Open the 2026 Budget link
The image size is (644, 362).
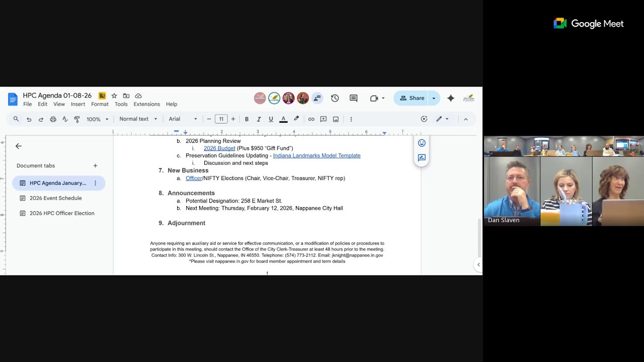pyautogui.click(x=219, y=148)
